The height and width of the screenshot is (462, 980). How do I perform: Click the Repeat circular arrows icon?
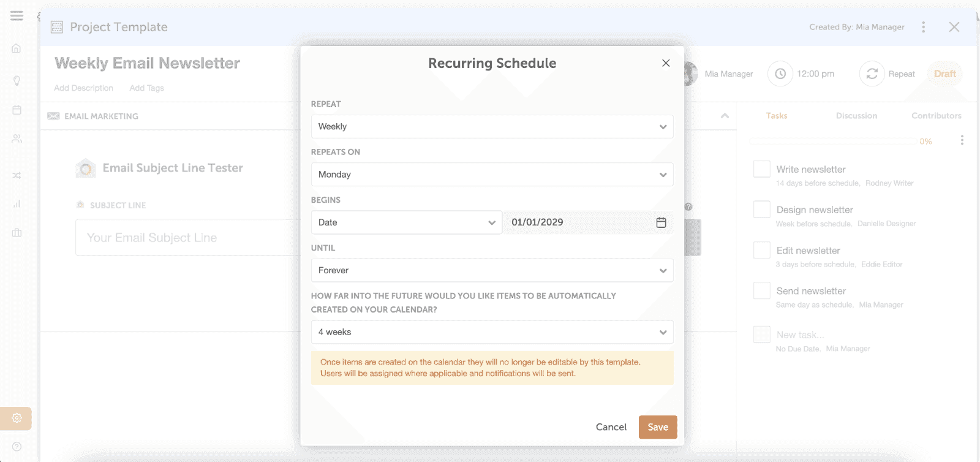(x=872, y=74)
